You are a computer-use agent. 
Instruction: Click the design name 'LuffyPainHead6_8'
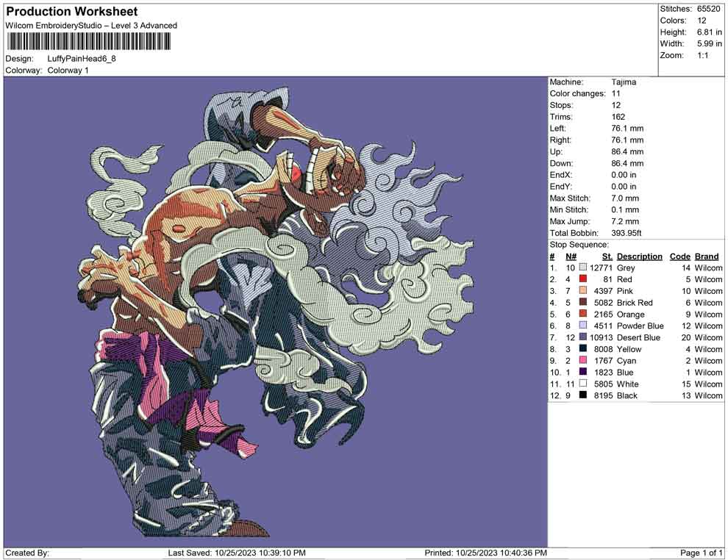(x=82, y=59)
